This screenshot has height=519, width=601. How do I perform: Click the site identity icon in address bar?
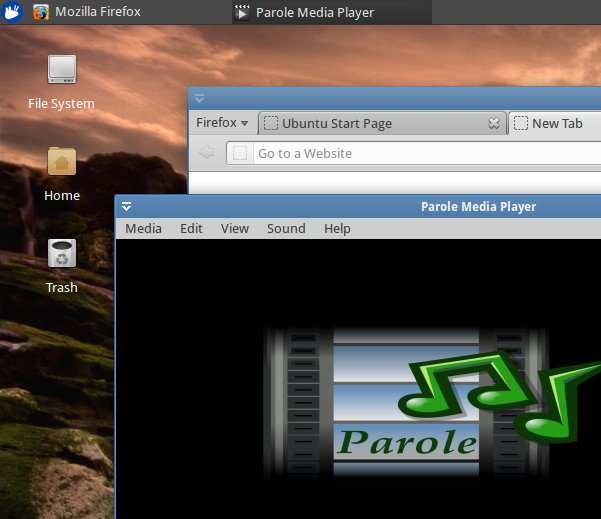coord(240,153)
